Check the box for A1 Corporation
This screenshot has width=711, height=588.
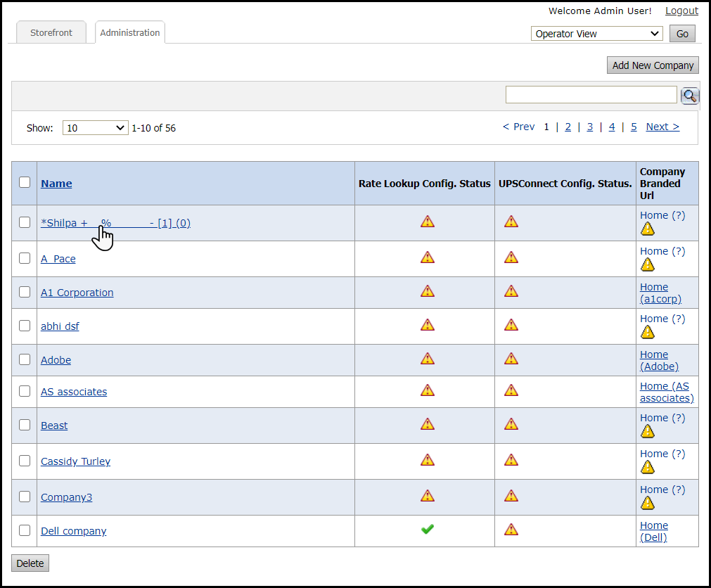click(25, 292)
